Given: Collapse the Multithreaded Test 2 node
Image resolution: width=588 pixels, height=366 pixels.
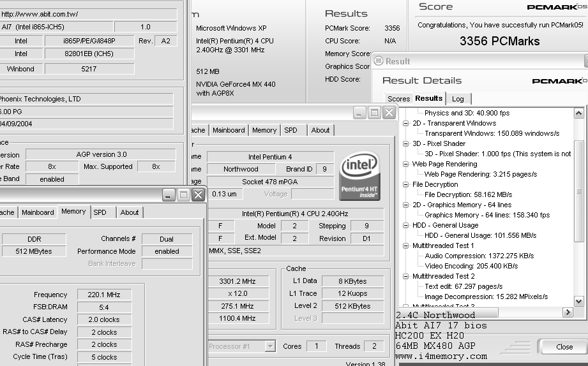Looking at the screenshot, I should 405,277.
